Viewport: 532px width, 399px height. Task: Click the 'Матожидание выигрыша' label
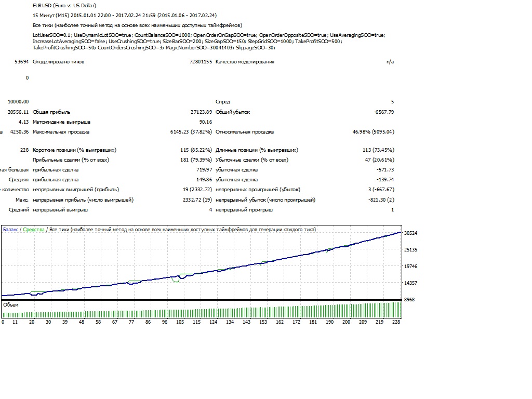click(61, 122)
